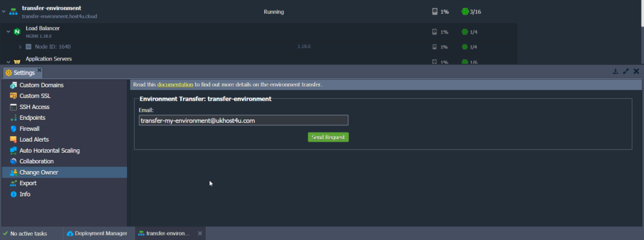Image resolution: width=644 pixels, height=240 pixels.
Task: Click cloudlet icon in Node ID: 1640 row
Action: 465,47
